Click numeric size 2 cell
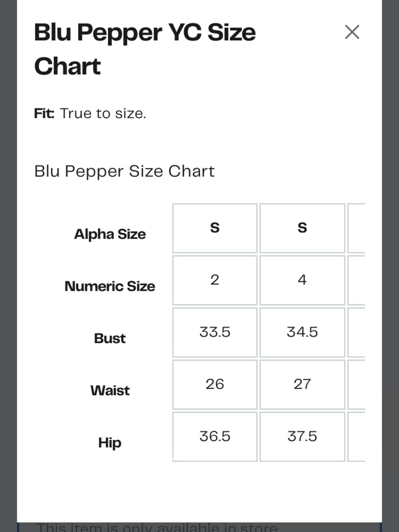 [215, 280]
